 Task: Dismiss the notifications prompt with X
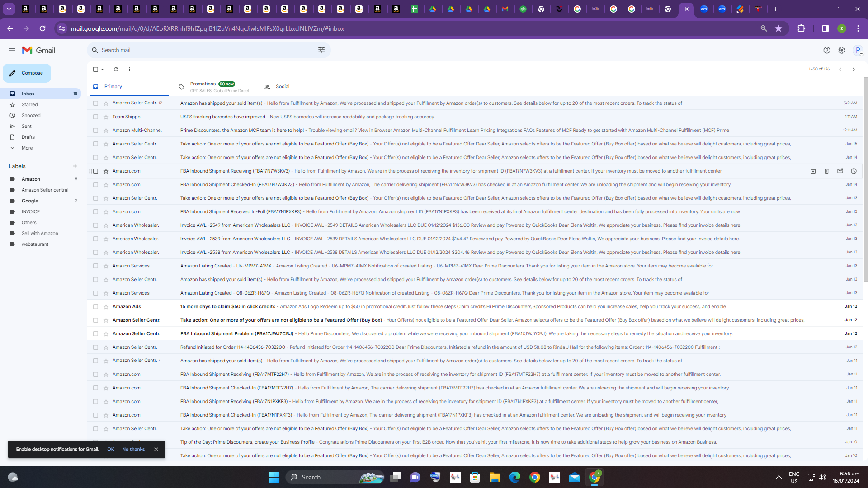156,449
